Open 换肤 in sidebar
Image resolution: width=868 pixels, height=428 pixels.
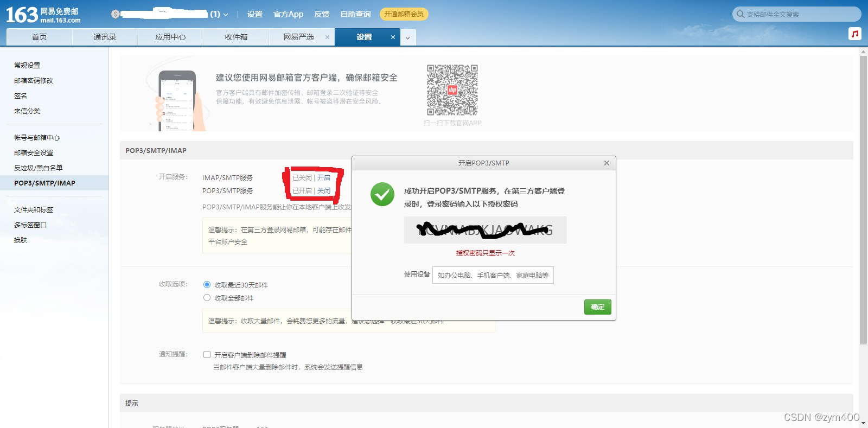[x=21, y=240]
